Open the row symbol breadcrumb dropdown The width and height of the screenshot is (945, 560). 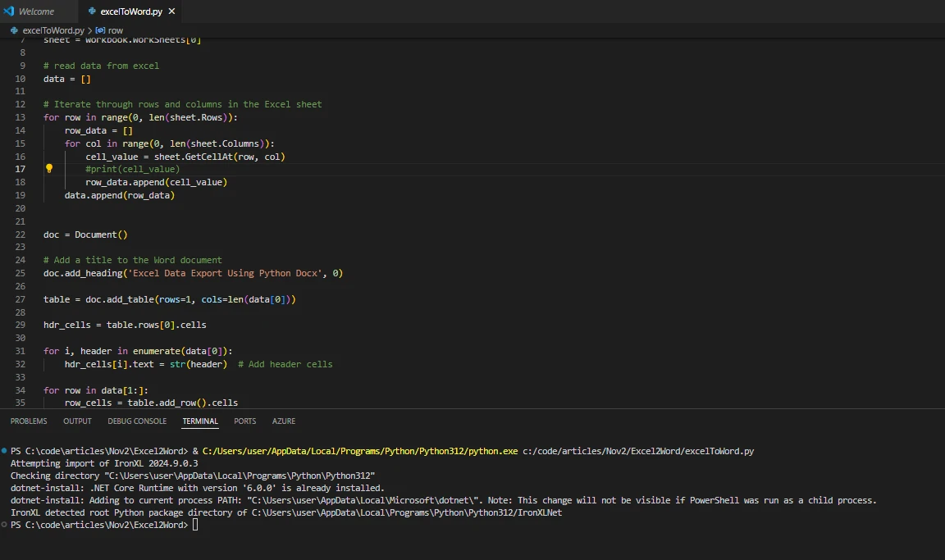pos(115,30)
